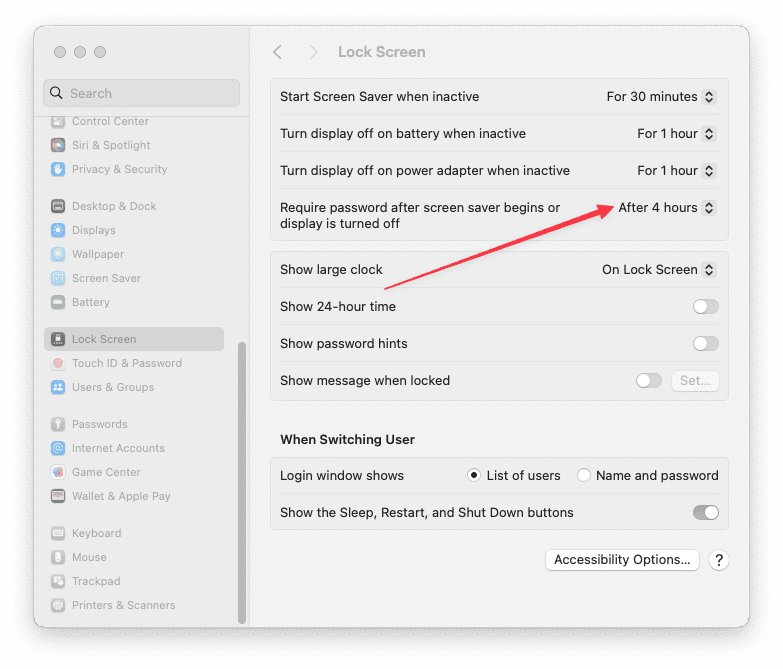Select List of users radio button
Screen dimensions: 783x669
(x=474, y=475)
